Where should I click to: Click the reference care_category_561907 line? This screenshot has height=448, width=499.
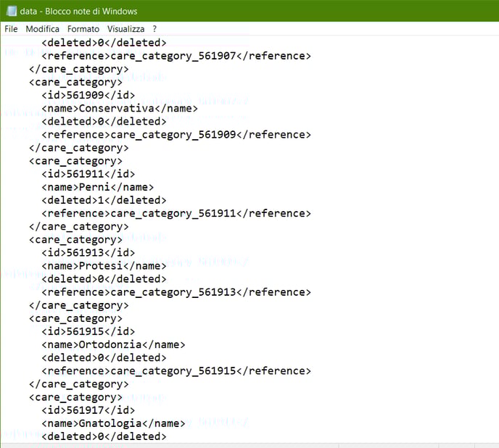click(x=176, y=56)
